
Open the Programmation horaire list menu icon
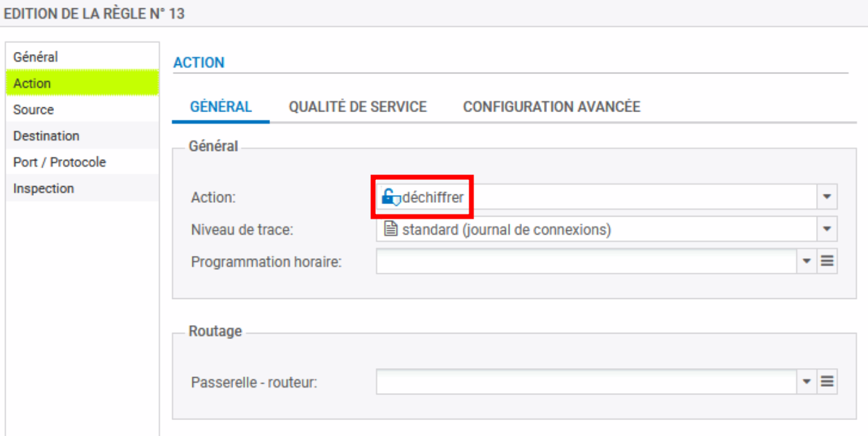(827, 262)
